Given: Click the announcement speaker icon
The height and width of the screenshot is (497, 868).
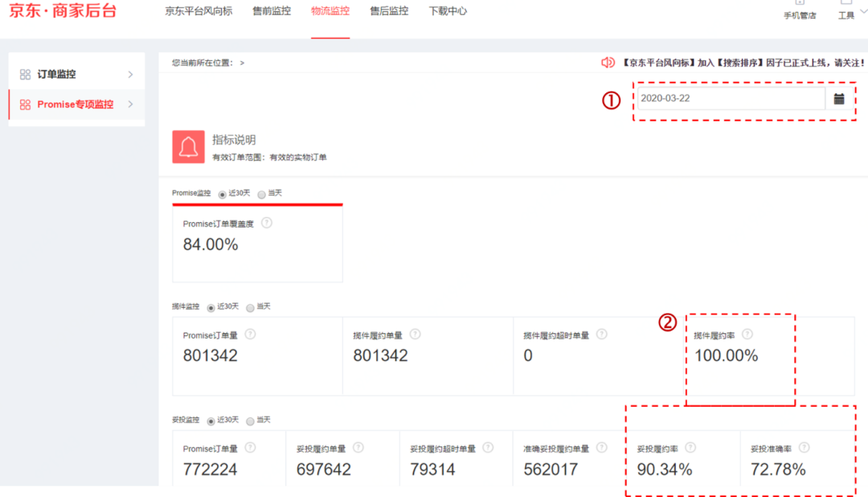Looking at the screenshot, I should [608, 63].
